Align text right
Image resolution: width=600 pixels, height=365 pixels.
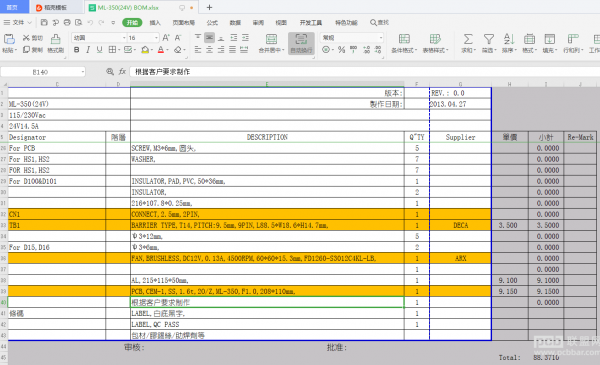coord(221,50)
